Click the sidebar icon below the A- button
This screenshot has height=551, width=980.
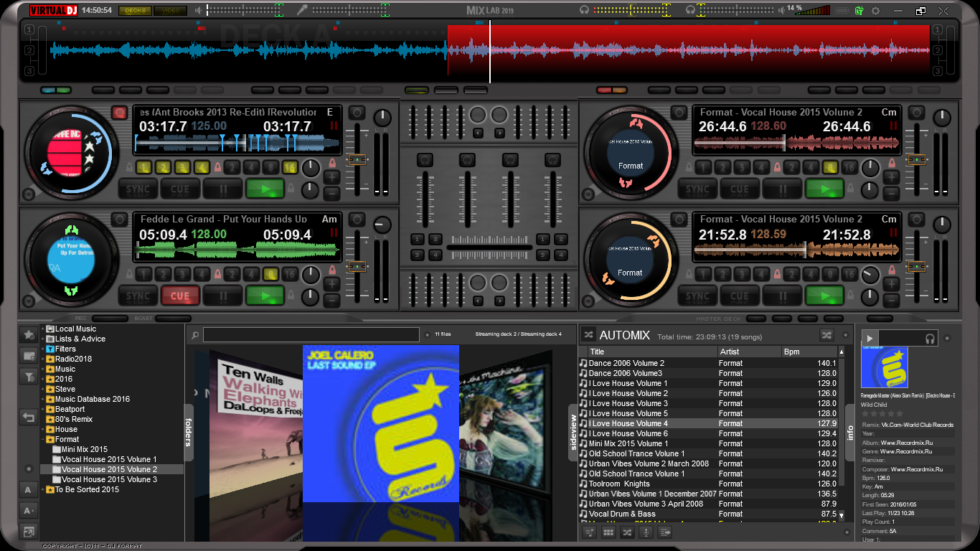click(x=29, y=532)
